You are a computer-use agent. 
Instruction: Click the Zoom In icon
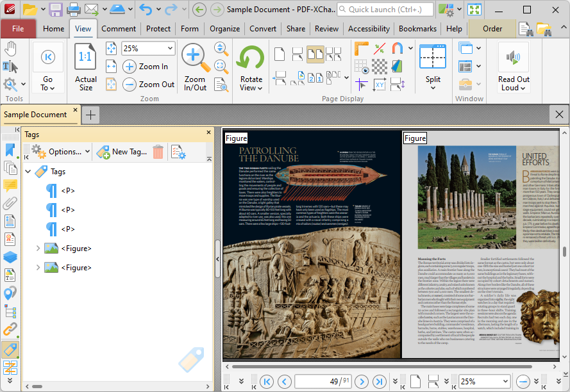pos(130,66)
